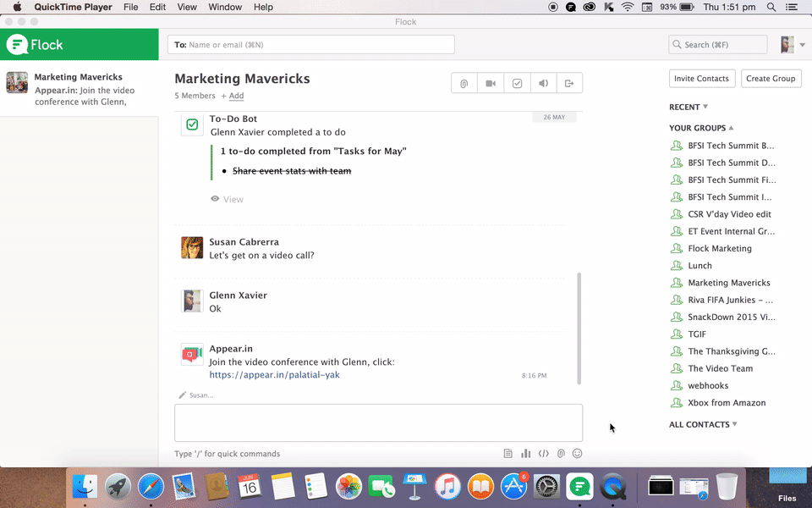The image size is (812, 508).
Task: Click the Wi-Fi icon in menu bar
Action: 627,8
